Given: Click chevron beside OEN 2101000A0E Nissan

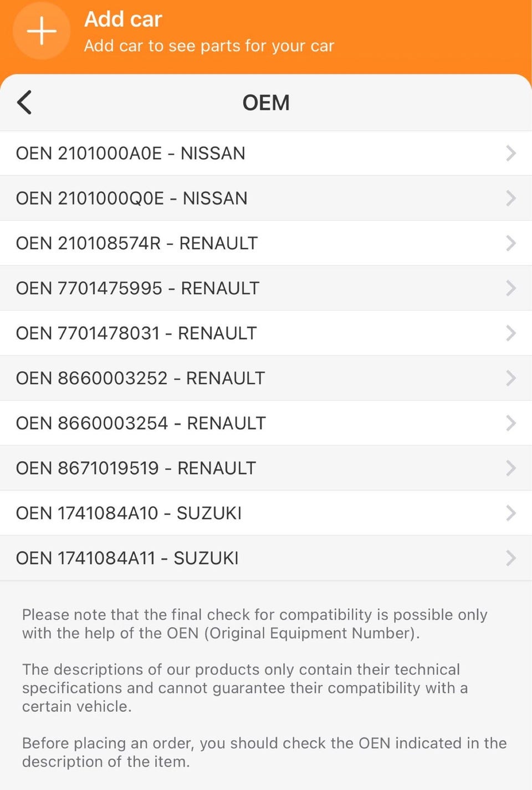Looking at the screenshot, I should 510,154.
